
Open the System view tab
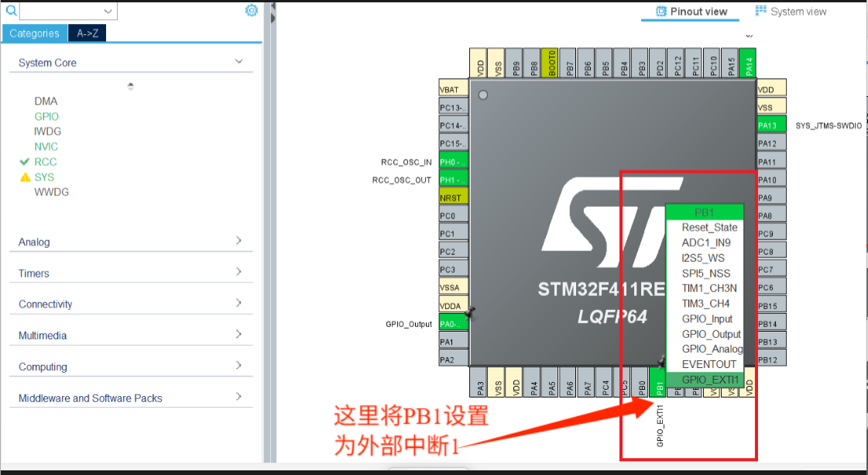[791, 12]
